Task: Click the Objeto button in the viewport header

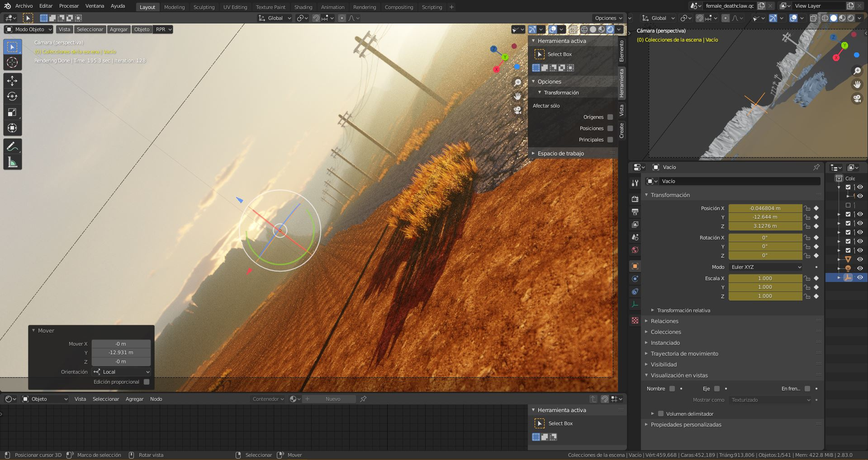Action: [x=142, y=29]
